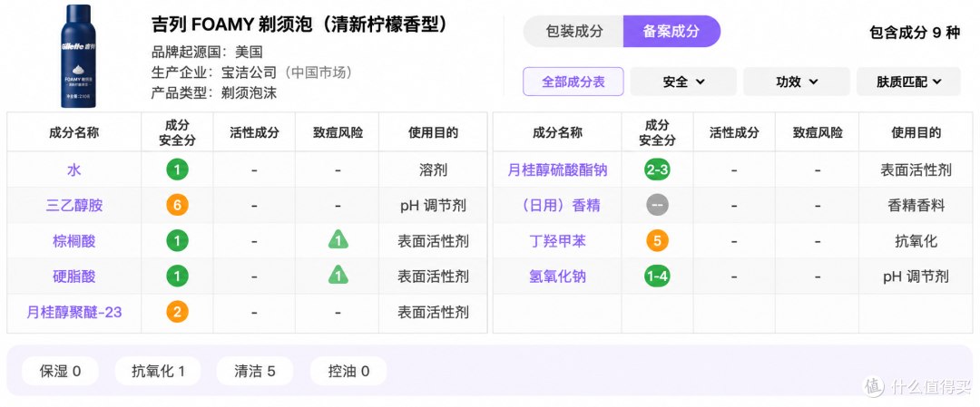Open the 包装成分 tab

click(573, 32)
